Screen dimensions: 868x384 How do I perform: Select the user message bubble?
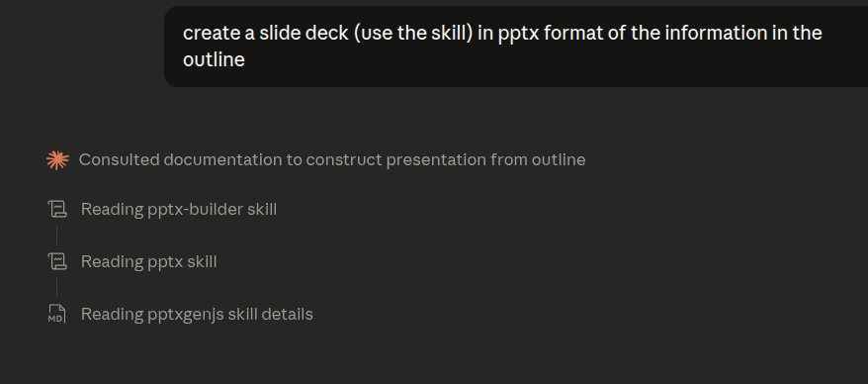pyautogui.click(x=516, y=47)
